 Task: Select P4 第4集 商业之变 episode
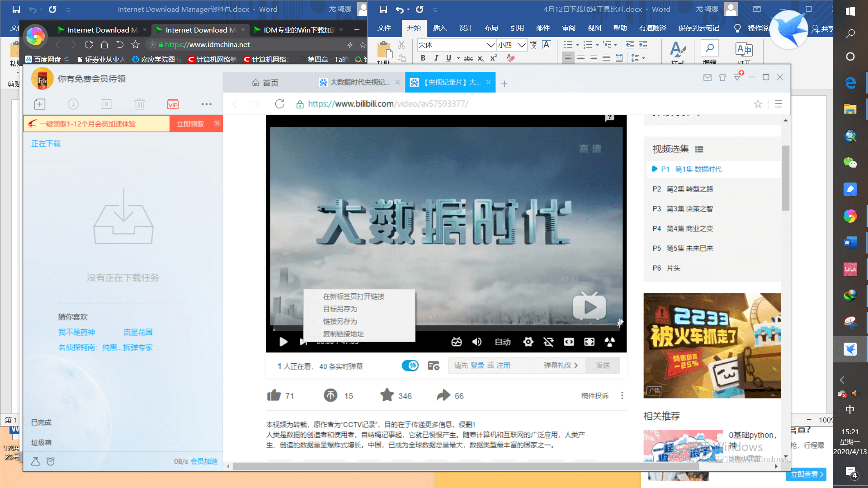tap(713, 229)
